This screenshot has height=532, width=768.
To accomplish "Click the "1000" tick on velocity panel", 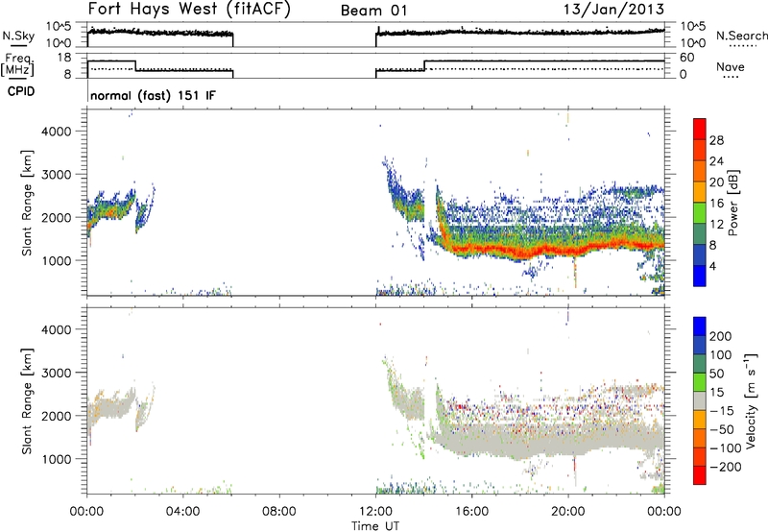I will point(56,459).
